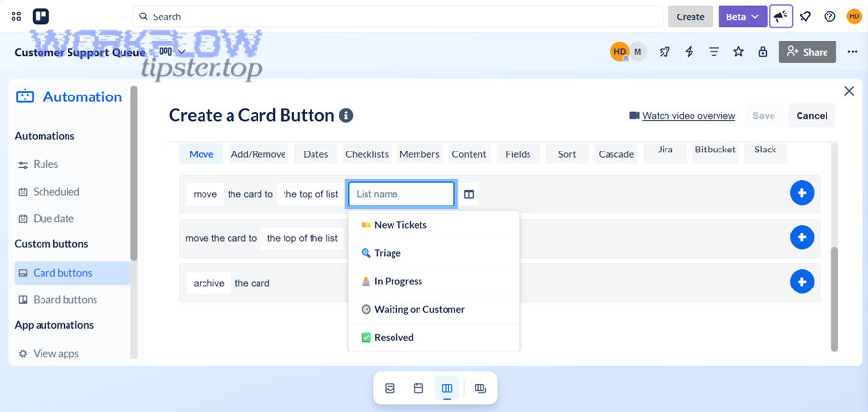This screenshot has width=868, height=412.
Task: Click the Share button
Action: coord(807,52)
